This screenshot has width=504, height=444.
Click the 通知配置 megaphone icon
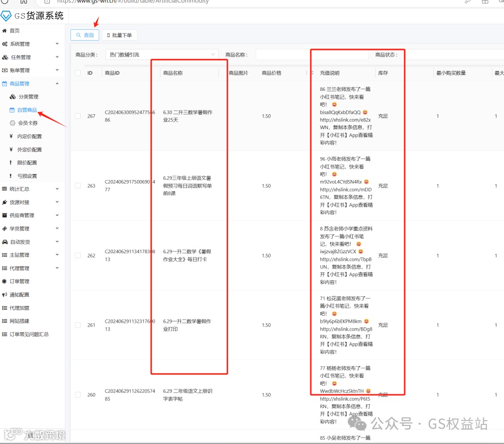[x=5, y=295]
